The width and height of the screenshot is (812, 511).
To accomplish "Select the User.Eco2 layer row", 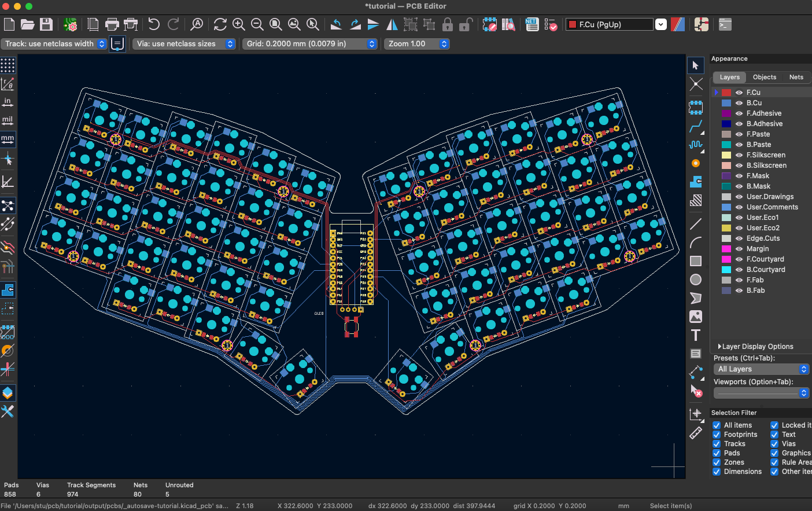I will (x=761, y=228).
